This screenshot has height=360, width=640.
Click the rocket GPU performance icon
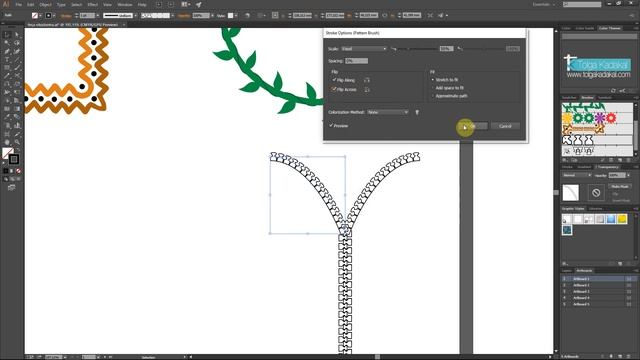pyautogui.click(x=198, y=4)
